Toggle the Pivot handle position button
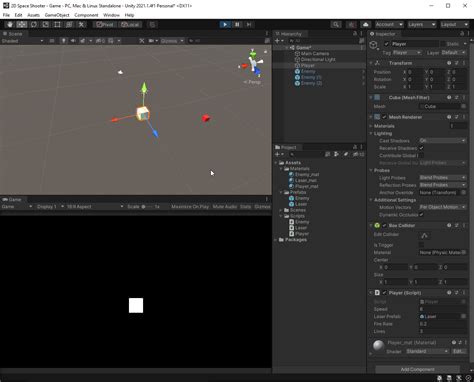This screenshot has width=474, height=382. pos(105,25)
